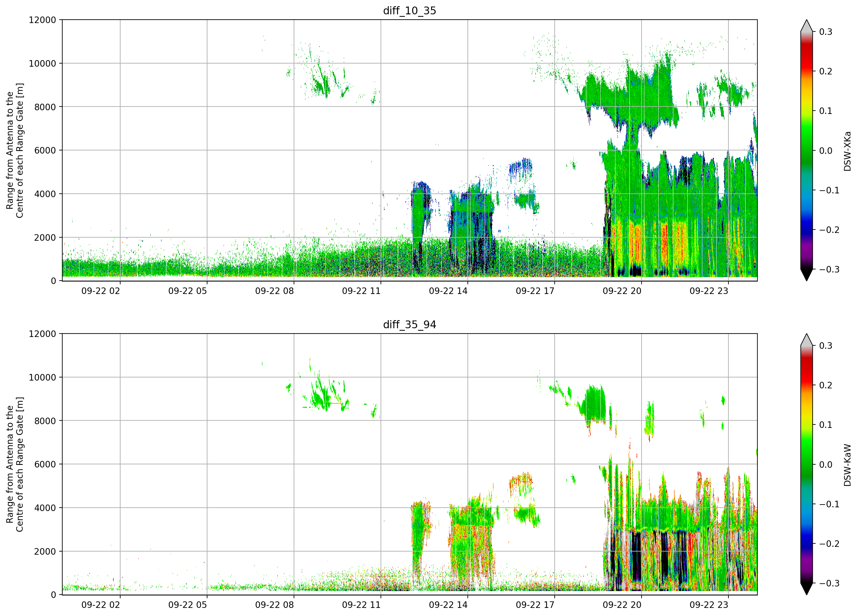Click the 09-22 02 x-tick under diff_10_35

[x=101, y=291]
